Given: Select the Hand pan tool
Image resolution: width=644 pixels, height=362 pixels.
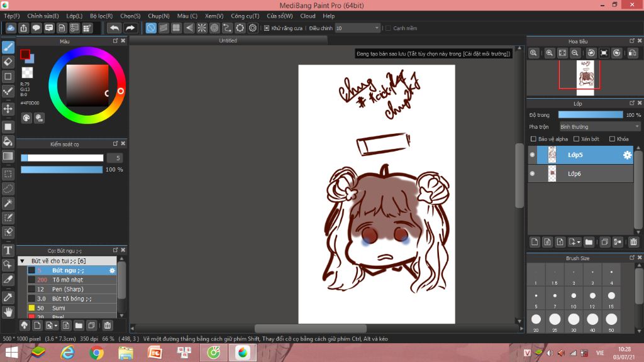Looking at the screenshot, I should click(8, 312).
